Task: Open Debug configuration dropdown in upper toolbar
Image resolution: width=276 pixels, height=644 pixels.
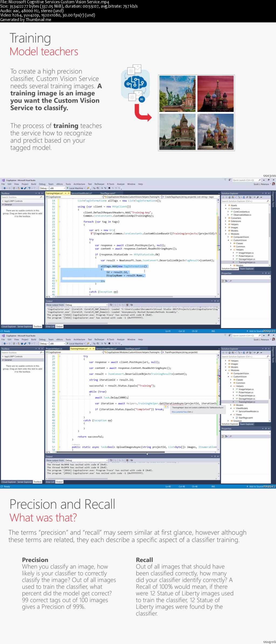Action: pos(44,188)
